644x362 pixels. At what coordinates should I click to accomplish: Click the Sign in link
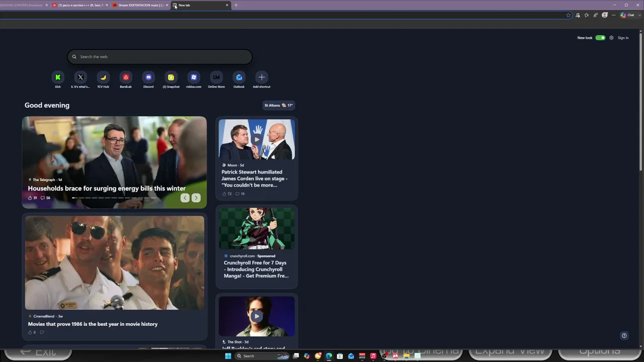(623, 38)
